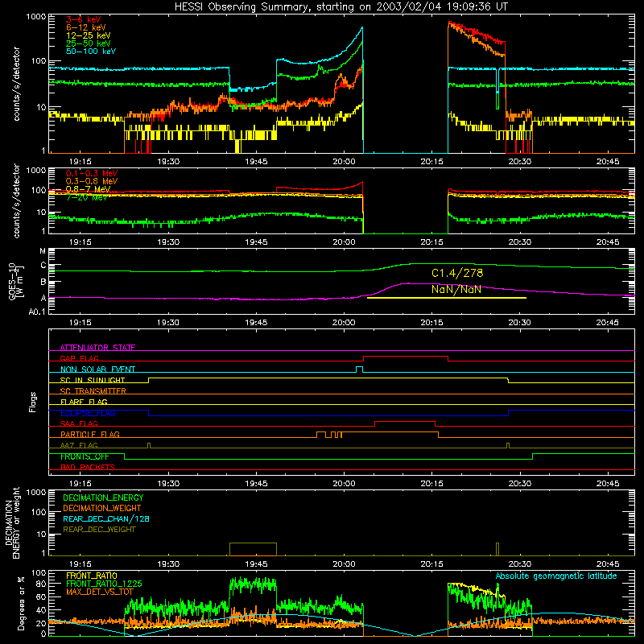Image resolution: width=644 pixels, height=644 pixels.
Task: Click the DECIMATION_WEIGHT legend label
Action: coord(102,509)
